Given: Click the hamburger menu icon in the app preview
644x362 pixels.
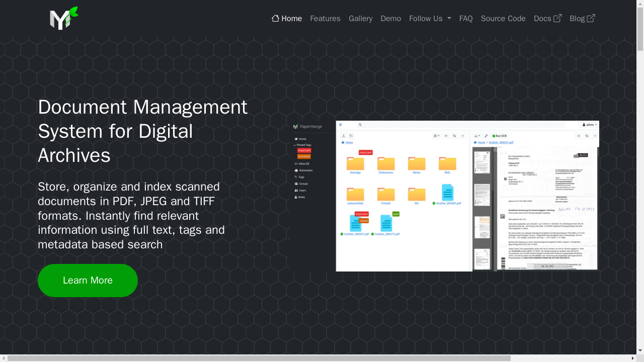Looking at the screenshot, I should (341, 125).
